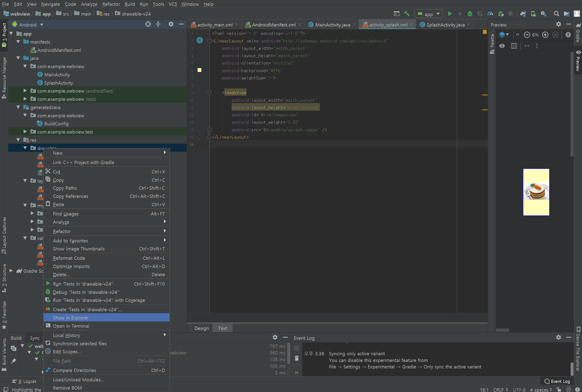The image size is (582, 392).
Task: Click Sync Project with Gradle Files icon
Action: click(523, 14)
